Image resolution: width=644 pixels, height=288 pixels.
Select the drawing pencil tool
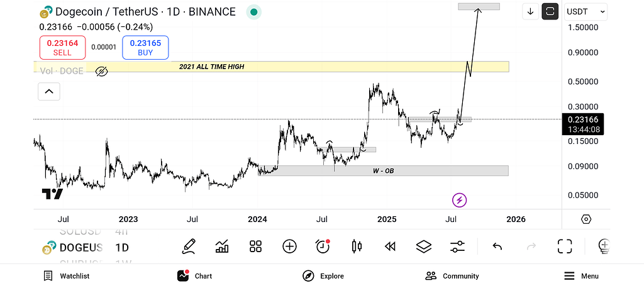pyautogui.click(x=189, y=246)
